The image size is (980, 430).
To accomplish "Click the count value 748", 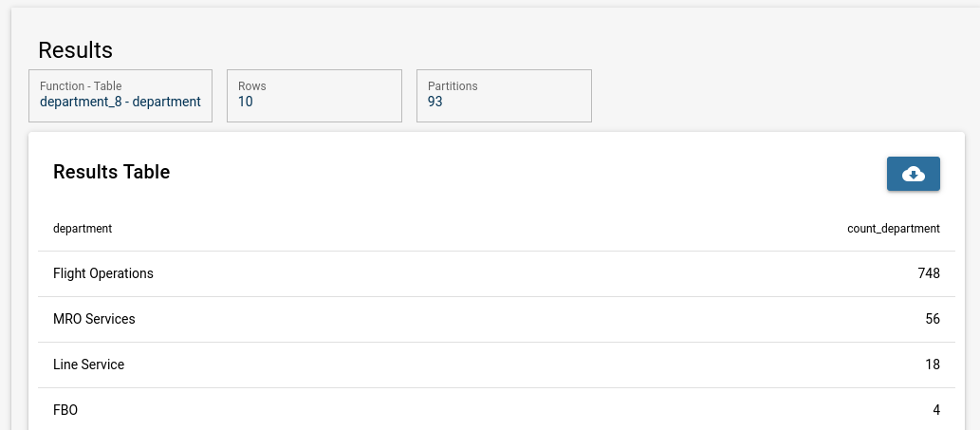I will 929,273.
